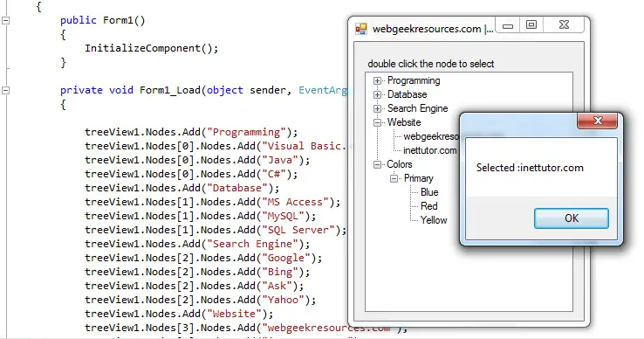Expand the Search Engine node
This screenshot has height=339, width=644.
tap(377, 108)
